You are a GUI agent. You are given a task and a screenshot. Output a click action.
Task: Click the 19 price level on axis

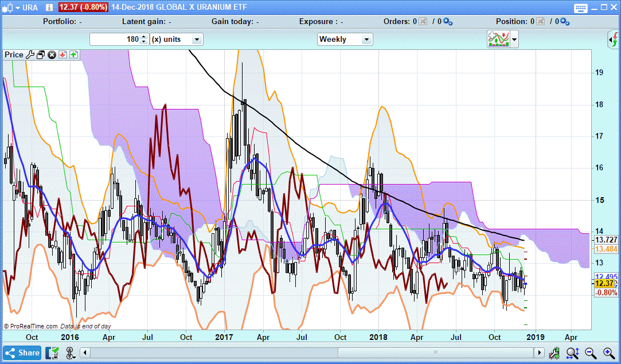(x=599, y=72)
